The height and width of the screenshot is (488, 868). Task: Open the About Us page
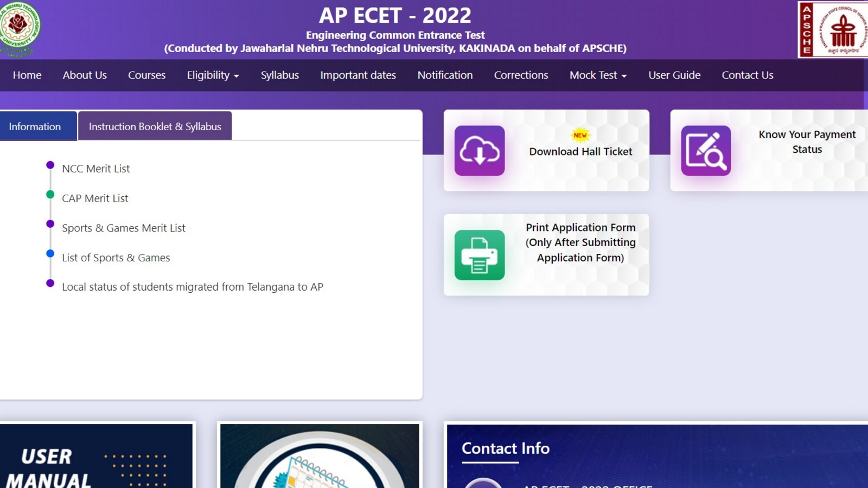point(85,75)
